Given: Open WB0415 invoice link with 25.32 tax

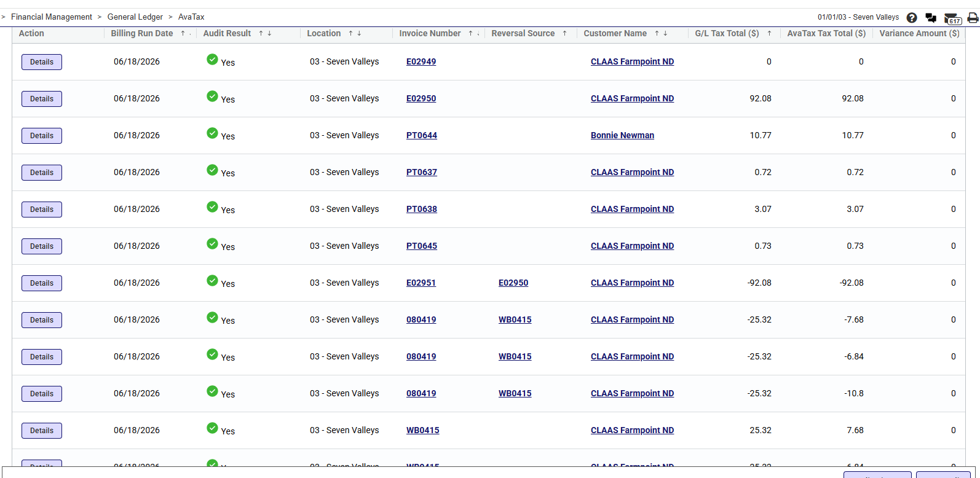Looking at the screenshot, I should [423, 431].
